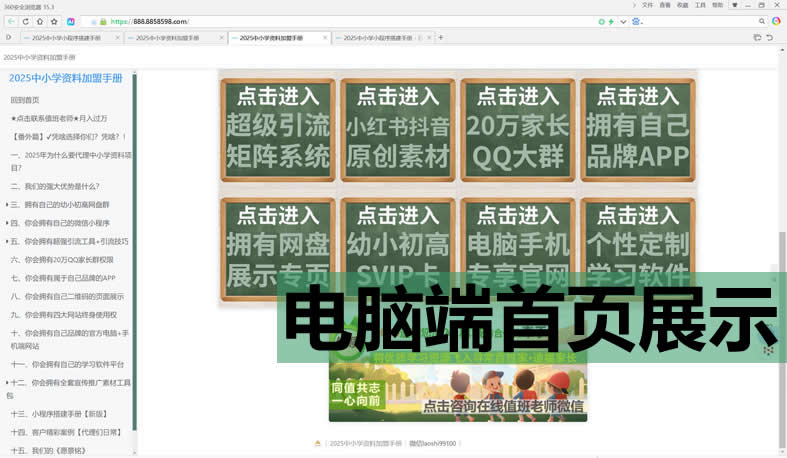787x458 pixels.
Task: Open the browser home page icon
Action: pyautogui.click(x=40, y=22)
